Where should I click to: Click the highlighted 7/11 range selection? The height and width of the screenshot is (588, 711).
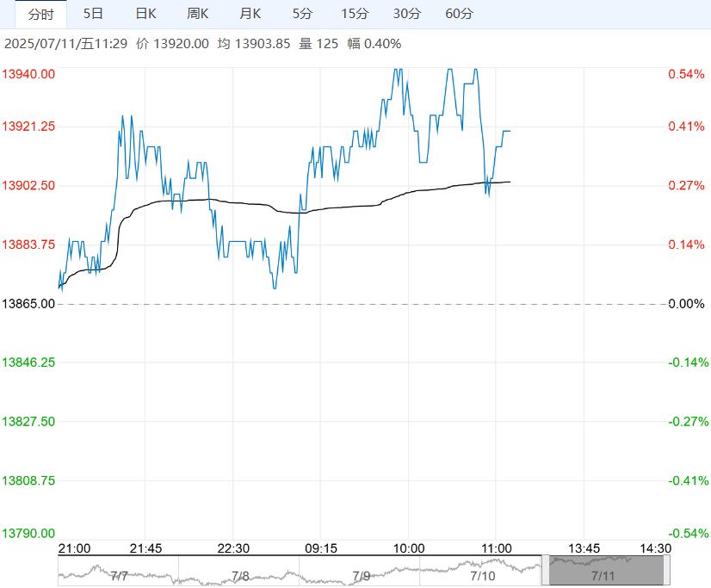pyautogui.click(x=606, y=571)
